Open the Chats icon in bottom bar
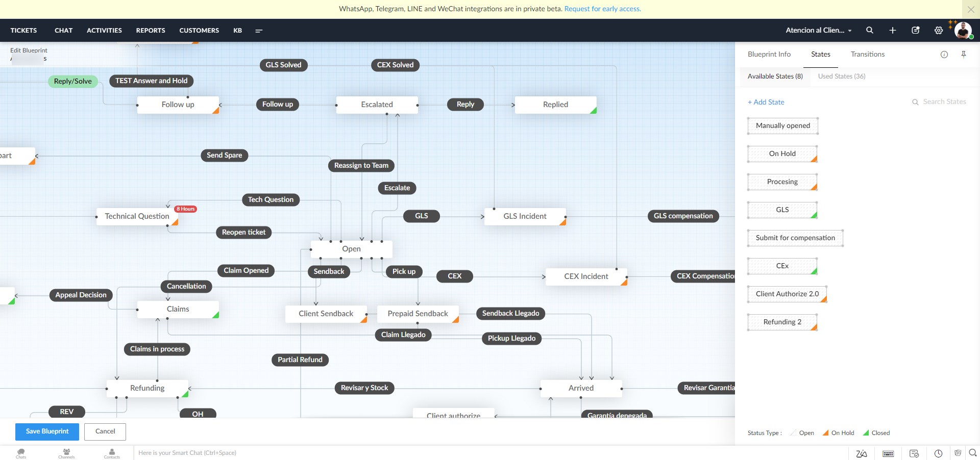This screenshot has width=980, height=460. 21,453
